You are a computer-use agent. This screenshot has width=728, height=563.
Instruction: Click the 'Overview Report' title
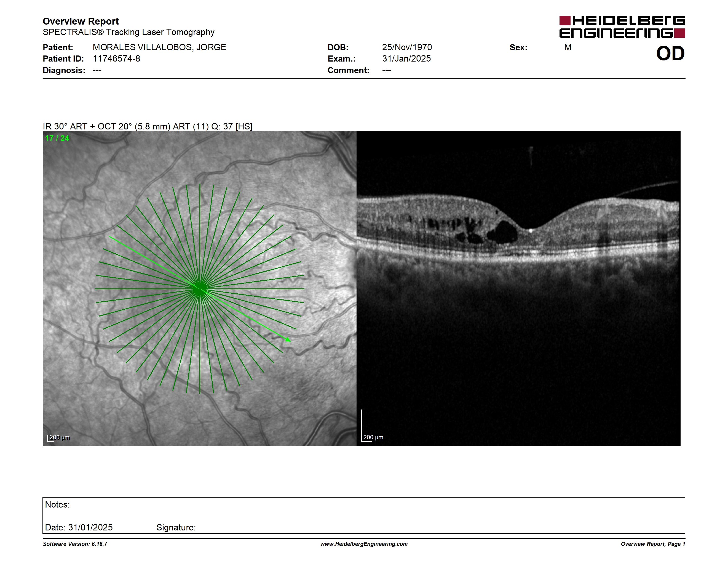point(81,21)
